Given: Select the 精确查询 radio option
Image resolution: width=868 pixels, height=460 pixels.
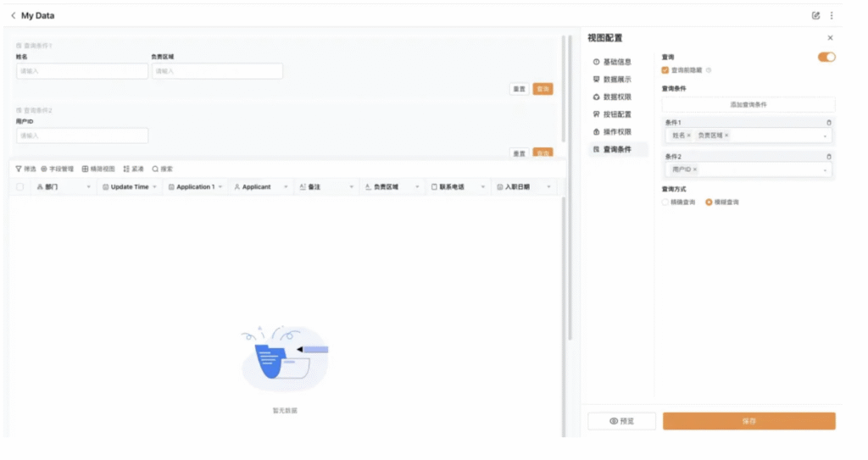Looking at the screenshot, I should [665, 202].
